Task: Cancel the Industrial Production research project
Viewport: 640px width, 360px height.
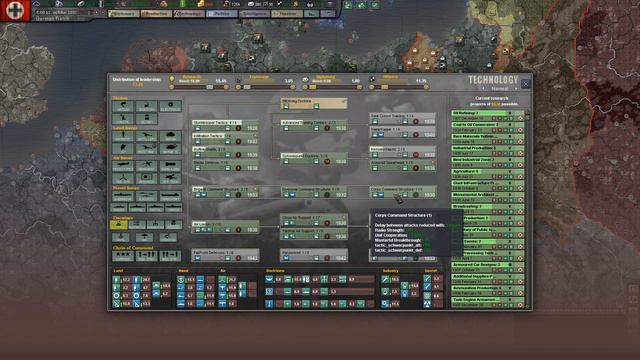Action: (520, 153)
